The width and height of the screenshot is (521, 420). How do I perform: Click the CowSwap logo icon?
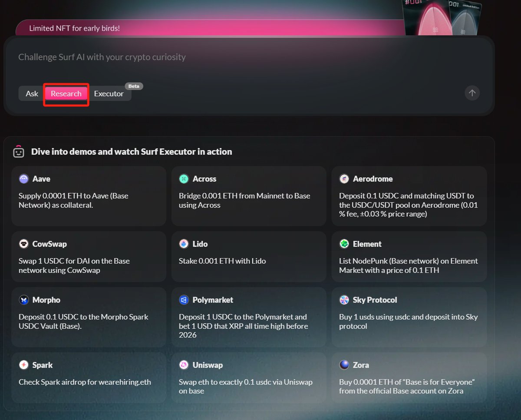[x=23, y=244]
